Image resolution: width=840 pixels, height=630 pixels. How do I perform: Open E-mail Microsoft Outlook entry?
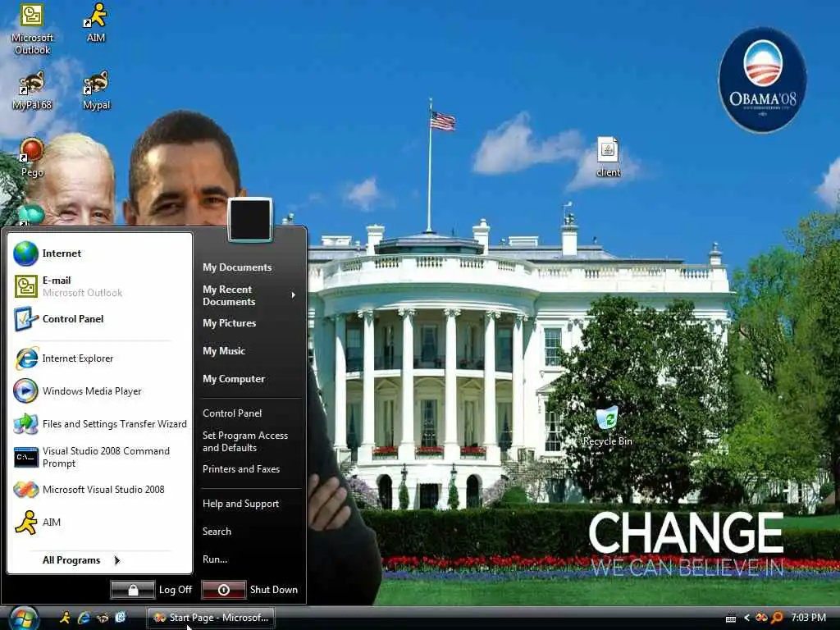tap(99, 286)
